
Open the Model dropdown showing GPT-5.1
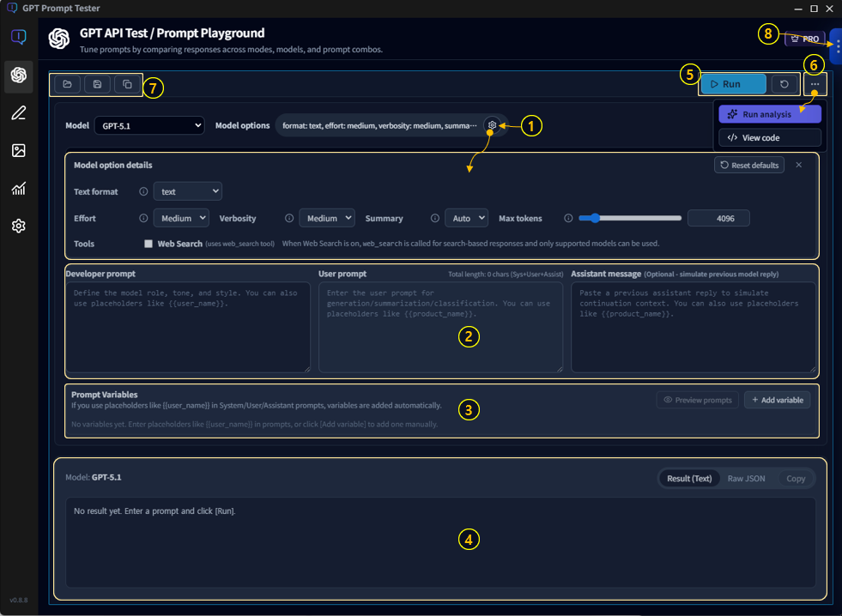click(149, 125)
